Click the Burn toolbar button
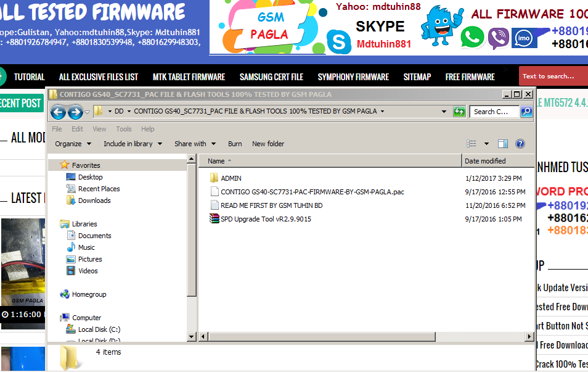This screenshot has height=372, width=588. point(235,144)
